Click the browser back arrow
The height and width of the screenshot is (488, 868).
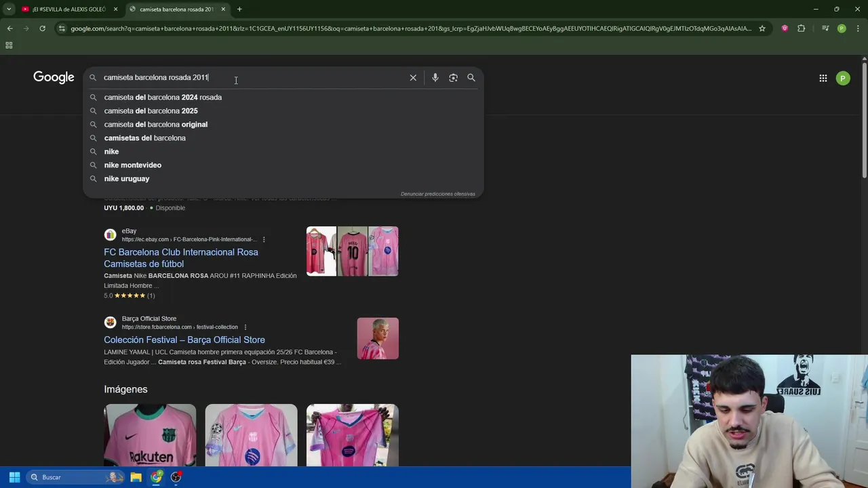(10, 28)
